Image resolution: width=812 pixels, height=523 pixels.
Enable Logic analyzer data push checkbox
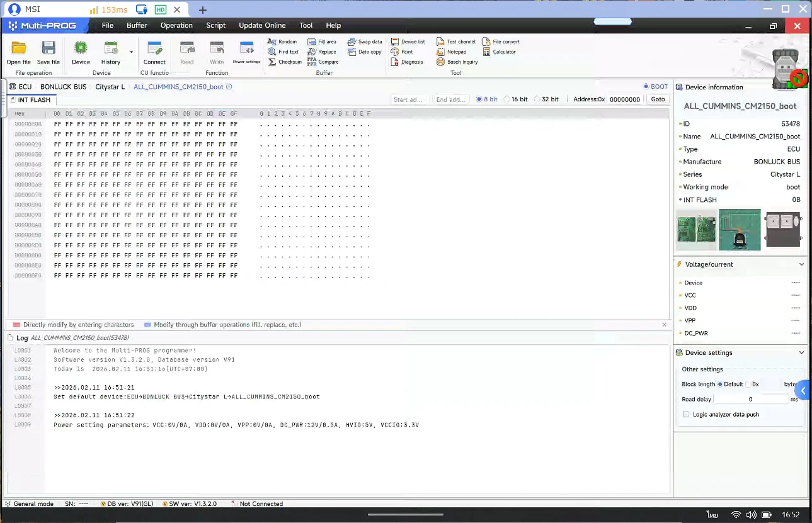686,414
